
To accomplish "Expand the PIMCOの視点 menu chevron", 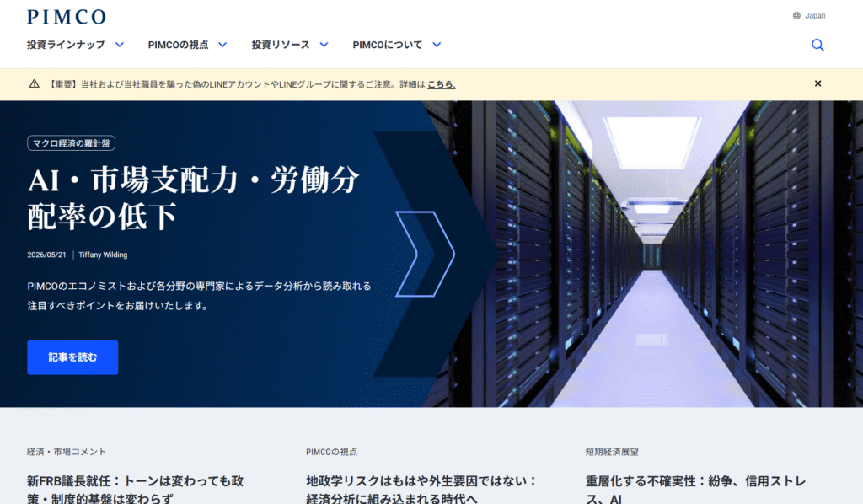I will pos(222,45).
